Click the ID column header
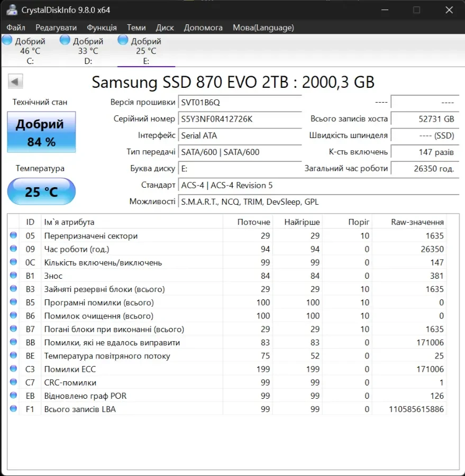 (30, 222)
